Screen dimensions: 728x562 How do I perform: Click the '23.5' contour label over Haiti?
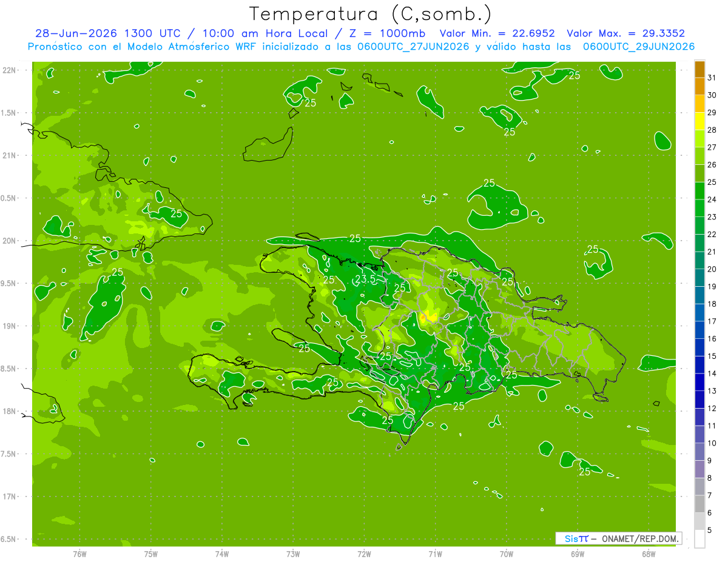pos(365,279)
